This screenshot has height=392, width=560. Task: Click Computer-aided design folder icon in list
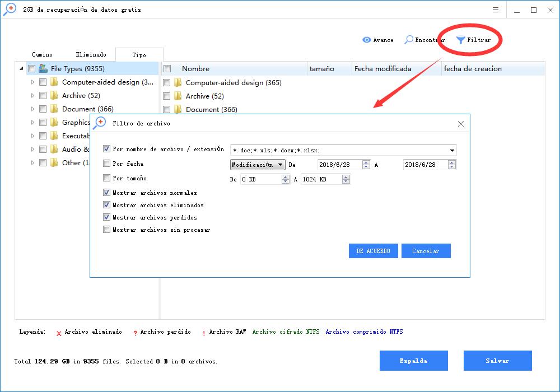(x=178, y=82)
